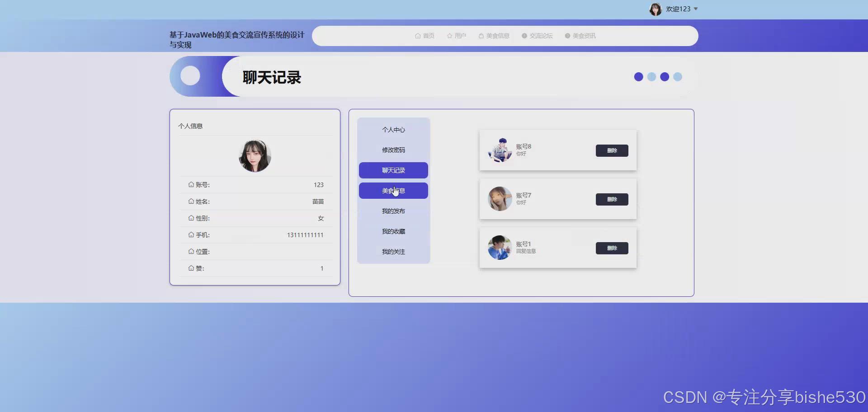Select the fourth light blue dot indicator
868x412 pixels.
coord(677,77)
